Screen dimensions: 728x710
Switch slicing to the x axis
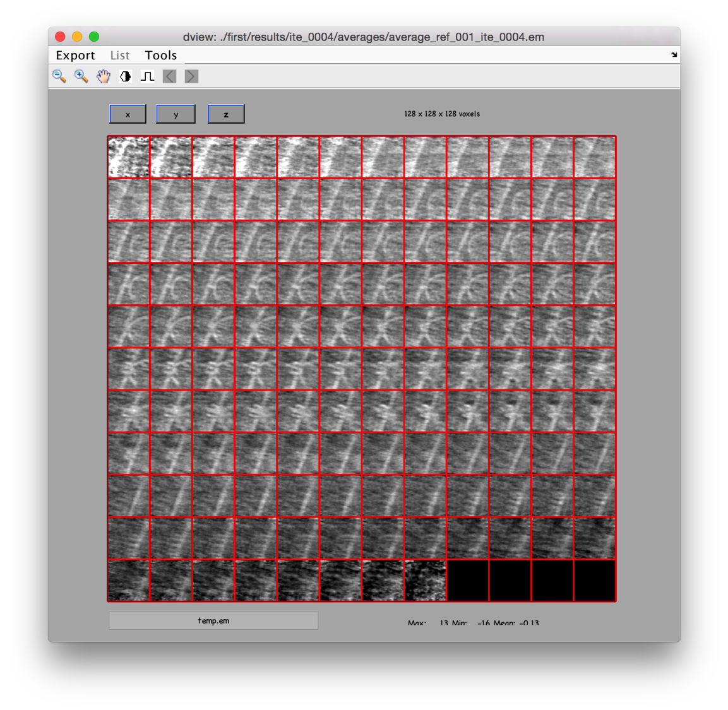click(128, 114)
